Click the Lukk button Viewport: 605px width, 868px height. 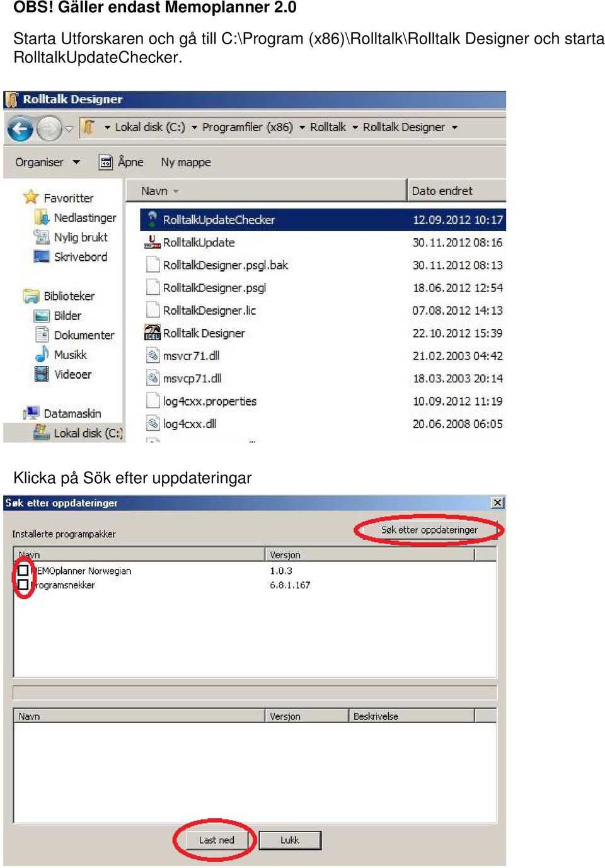290,840
